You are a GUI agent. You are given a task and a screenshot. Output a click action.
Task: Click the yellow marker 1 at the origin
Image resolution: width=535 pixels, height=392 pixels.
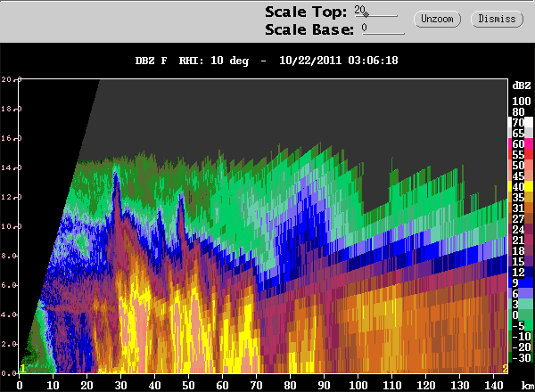pyautogui.click(x=22, y=369)
